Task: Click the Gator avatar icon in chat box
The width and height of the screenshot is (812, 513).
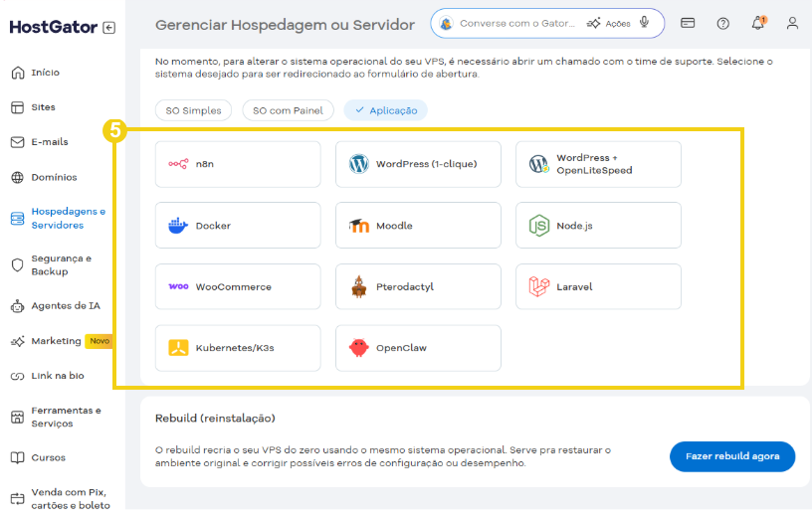Action: coord(446,23)
